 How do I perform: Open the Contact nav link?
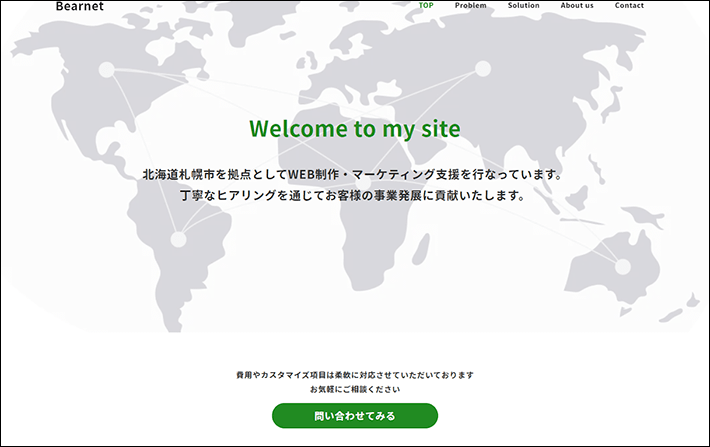[629, 5]
